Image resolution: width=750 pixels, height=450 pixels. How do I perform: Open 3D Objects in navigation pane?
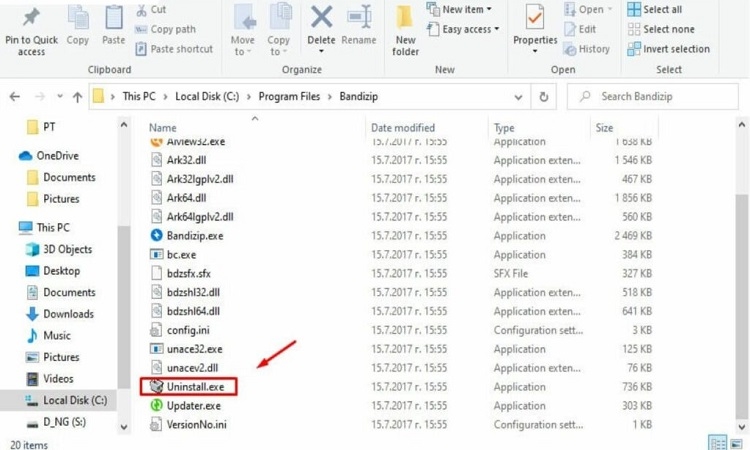(x=58, y=249)
